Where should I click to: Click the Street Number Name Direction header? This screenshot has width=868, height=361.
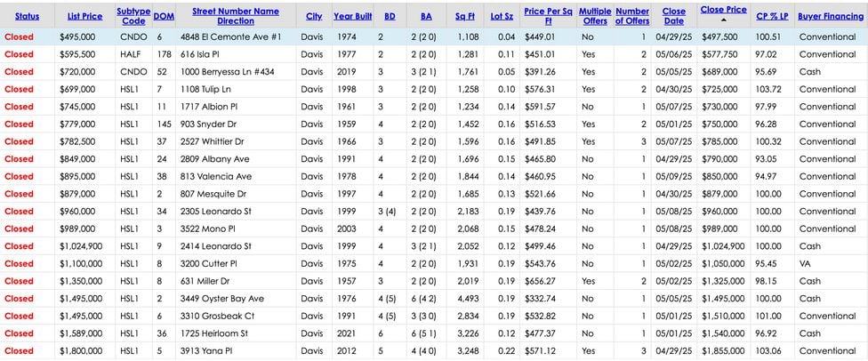235,16
